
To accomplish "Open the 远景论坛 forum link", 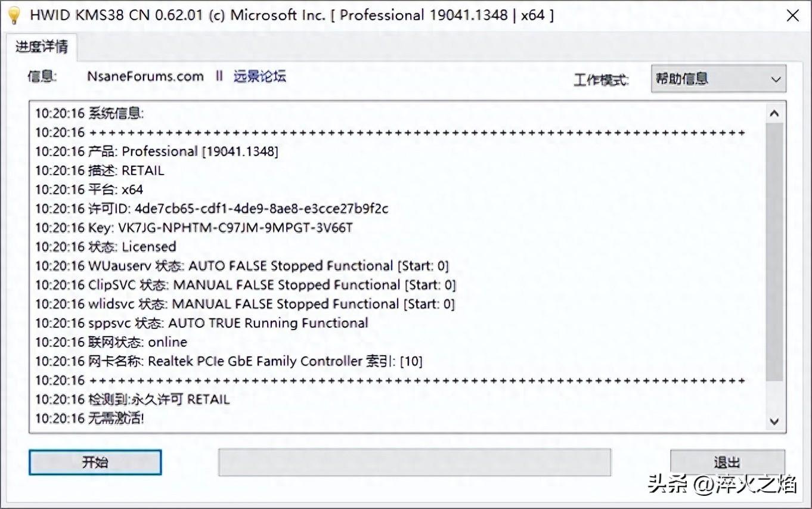I will [x=261, y=76].
